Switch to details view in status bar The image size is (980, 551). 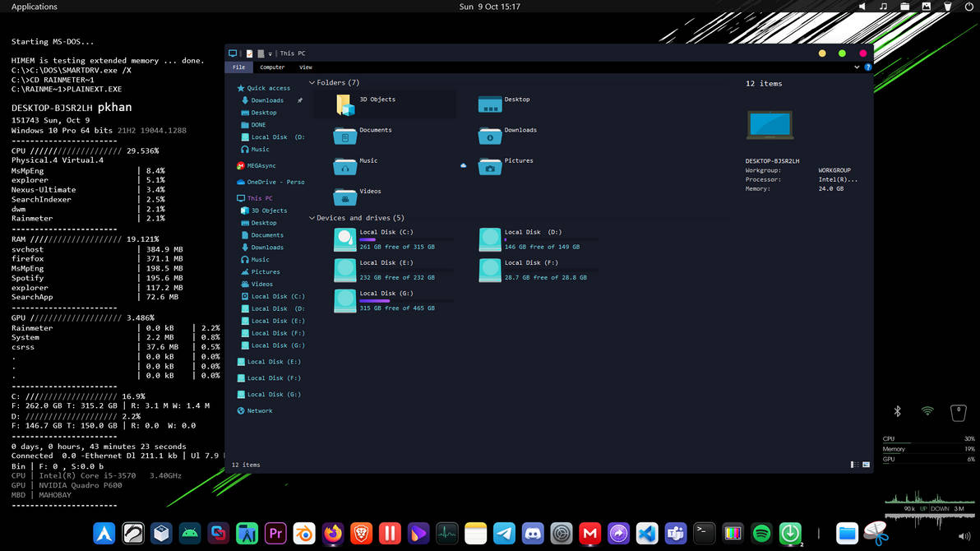[855, 465]
